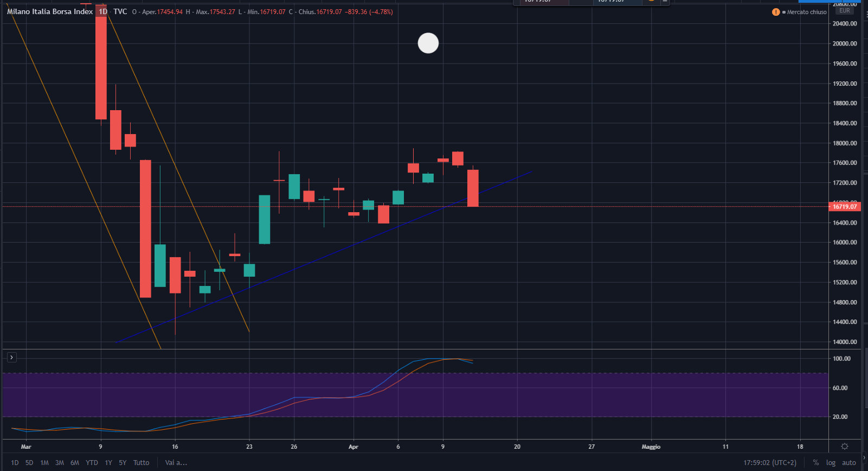Click the 'Mar' label on time axis
This screenshot has height=471, width=868.
26,447
